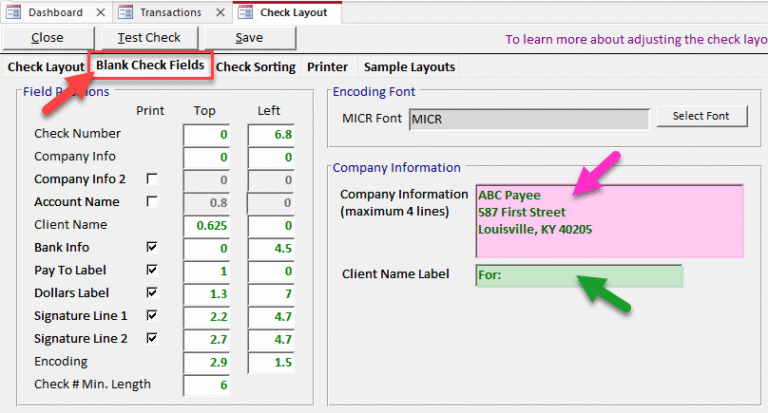Click Pay To Label Top field

(x=206, y=271)
